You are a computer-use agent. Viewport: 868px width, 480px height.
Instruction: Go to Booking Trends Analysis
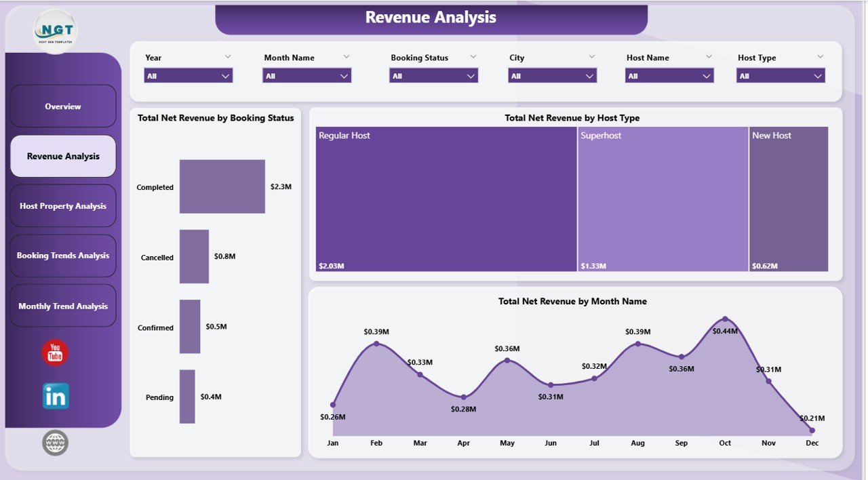click(62, 256)
